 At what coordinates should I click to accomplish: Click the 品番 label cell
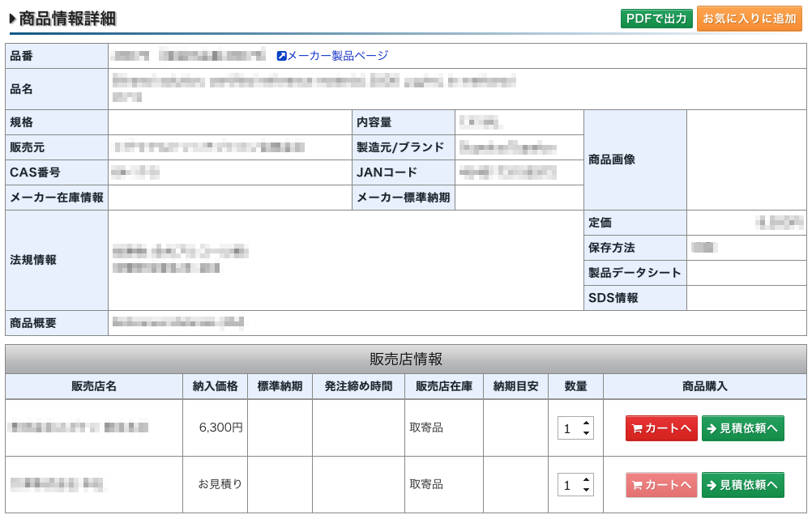pyautogui.click(x=57, y=56)
